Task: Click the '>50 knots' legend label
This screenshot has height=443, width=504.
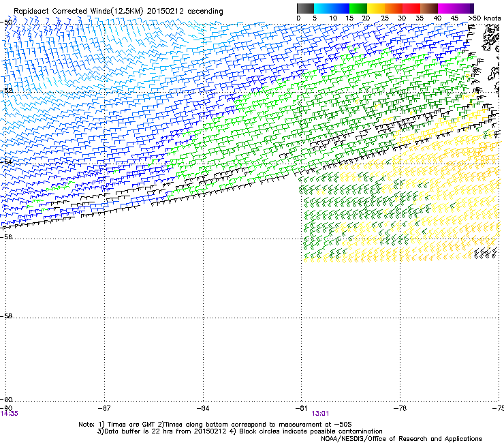Action: point(484,18)
